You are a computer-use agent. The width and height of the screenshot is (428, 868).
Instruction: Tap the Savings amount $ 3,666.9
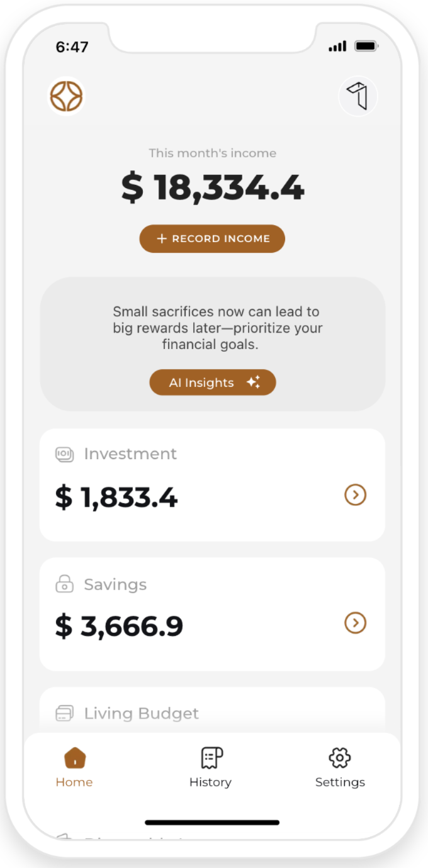coord(119,626)
